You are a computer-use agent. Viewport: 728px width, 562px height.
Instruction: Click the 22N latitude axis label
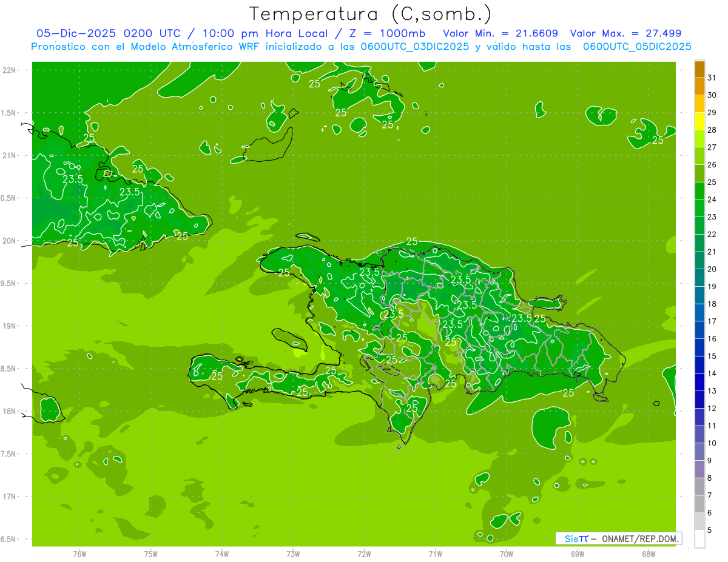pyautogui.click(x=9, y=70)
